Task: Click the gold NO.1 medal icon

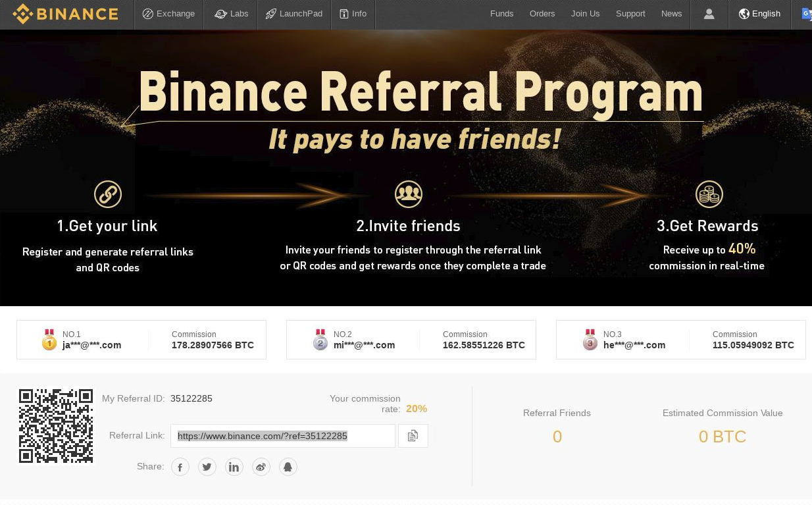Action: [49, 340]
